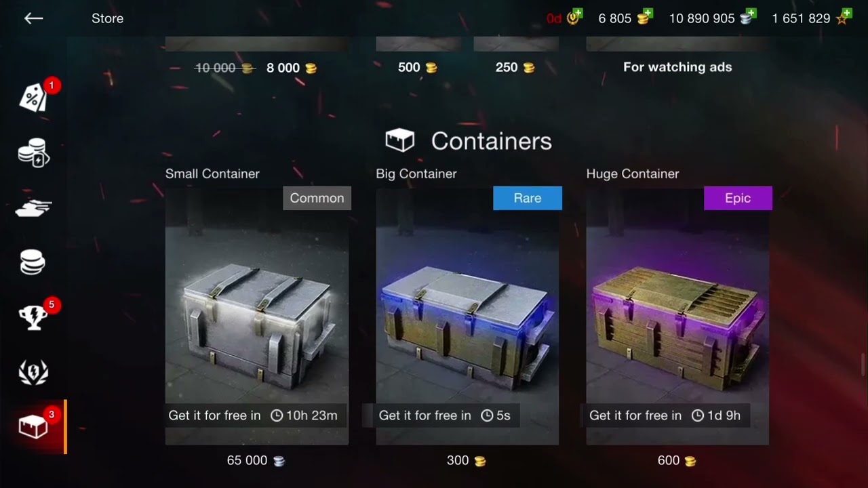
Task: Buy Huge Container for 600 gold
Action: 677,461
